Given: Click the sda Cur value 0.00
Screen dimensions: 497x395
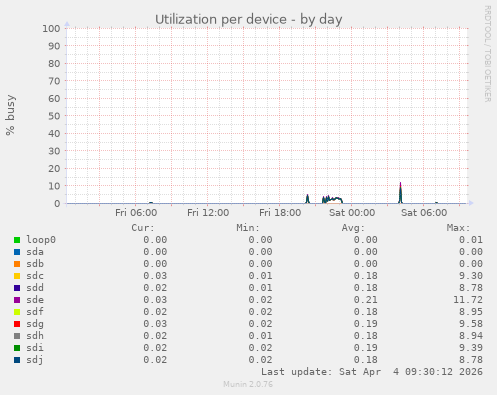Looking at the screenshot, I should tap(155, 252).
